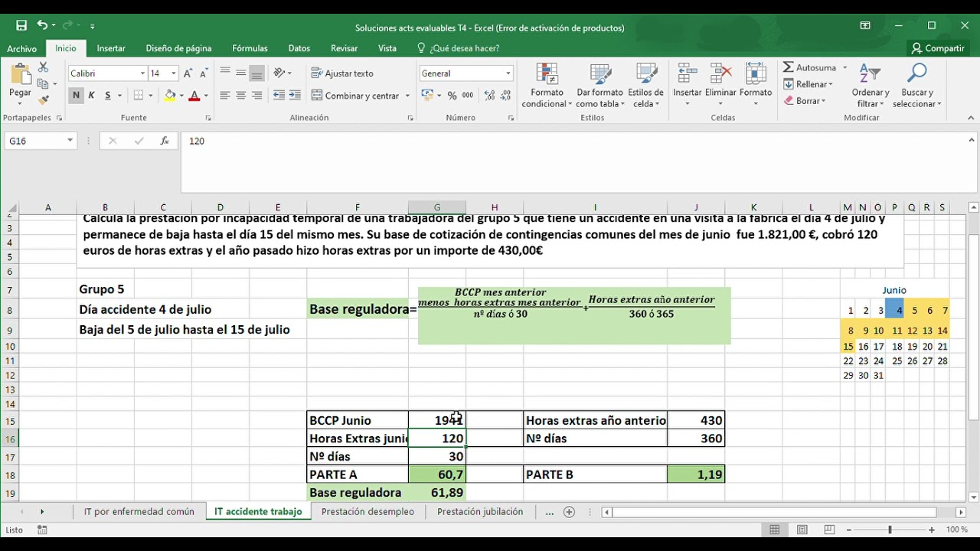
Task: Switch to the Fórmulas ribbon tab
Action: pos(250,48)
